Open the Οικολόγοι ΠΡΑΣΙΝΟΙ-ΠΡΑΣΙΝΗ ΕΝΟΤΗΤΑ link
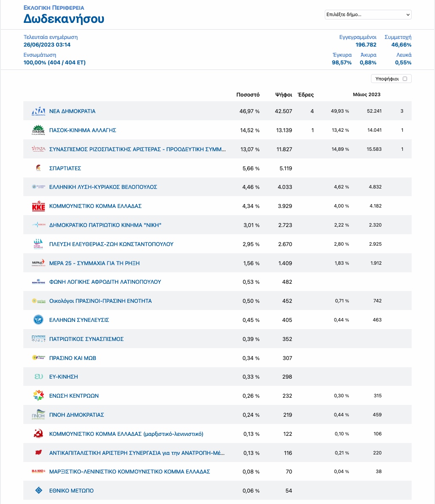 (x=100, y=301)
